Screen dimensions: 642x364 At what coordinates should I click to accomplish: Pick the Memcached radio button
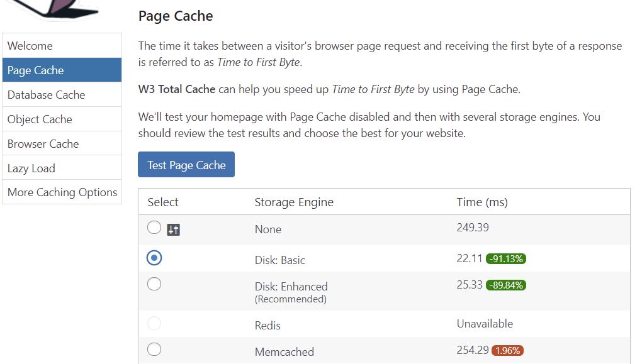tap(154, 350)
